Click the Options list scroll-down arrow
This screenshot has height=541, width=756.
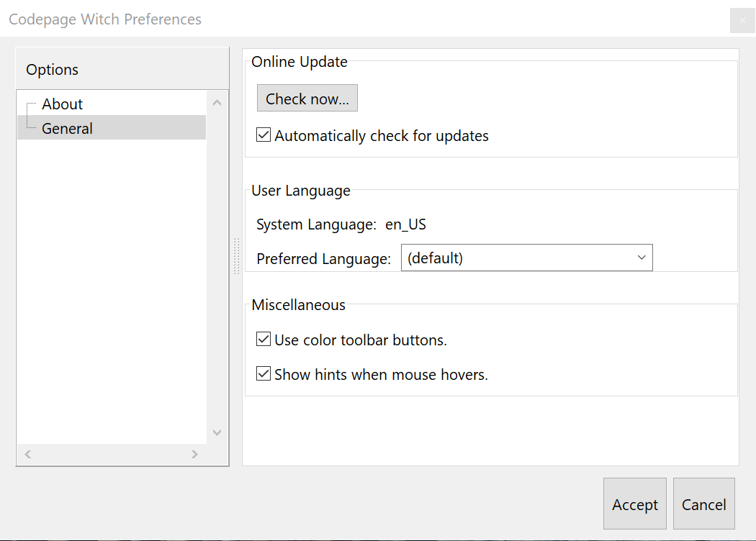217,432
